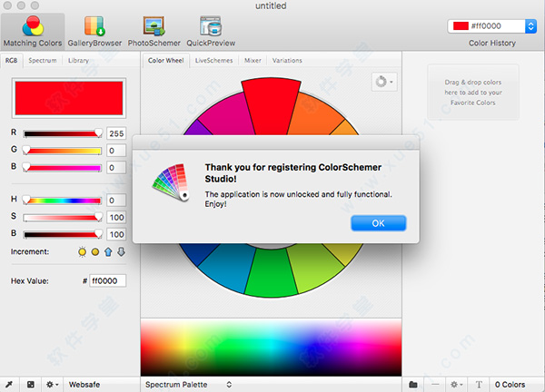Open the QuickPreview tool
Screen dimensions: 545x392
[x=211, y=32]
